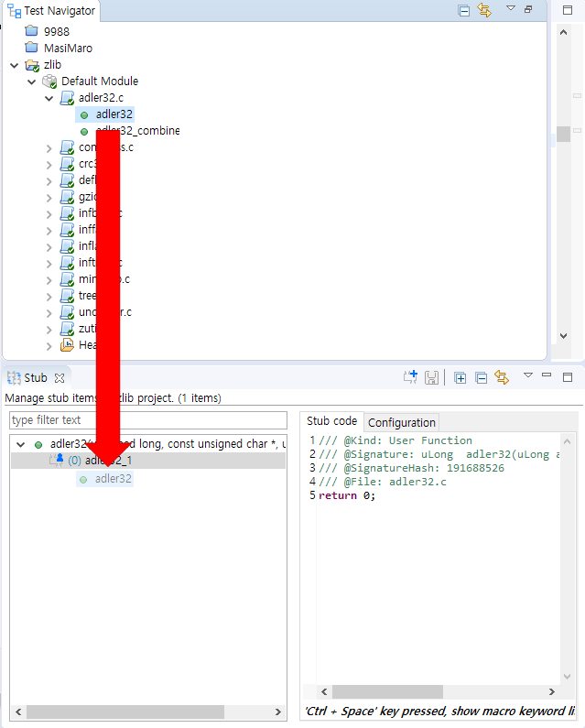Click the 'return 0;' code line
The height and width of the screenshot is (728, 585).
pyautogui.click(x=346, y=495)
